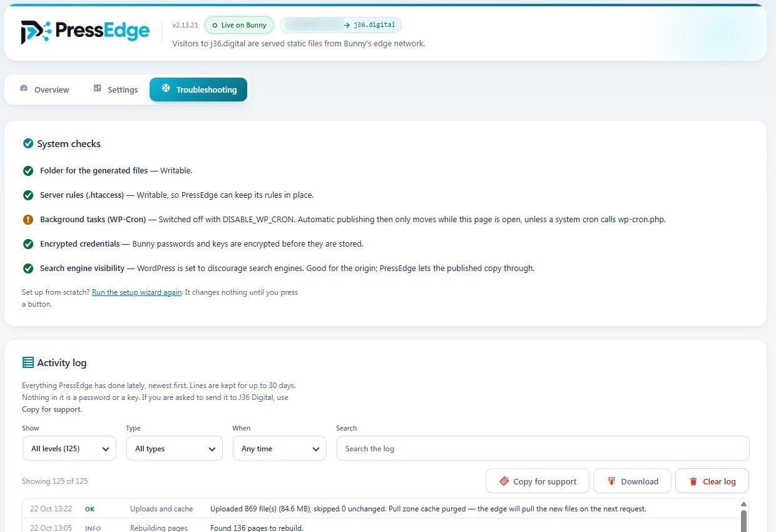The height and width of the screenshot is (532, 776).
Task: Click the Encrypted credentials check text
Action: [202, 244]
